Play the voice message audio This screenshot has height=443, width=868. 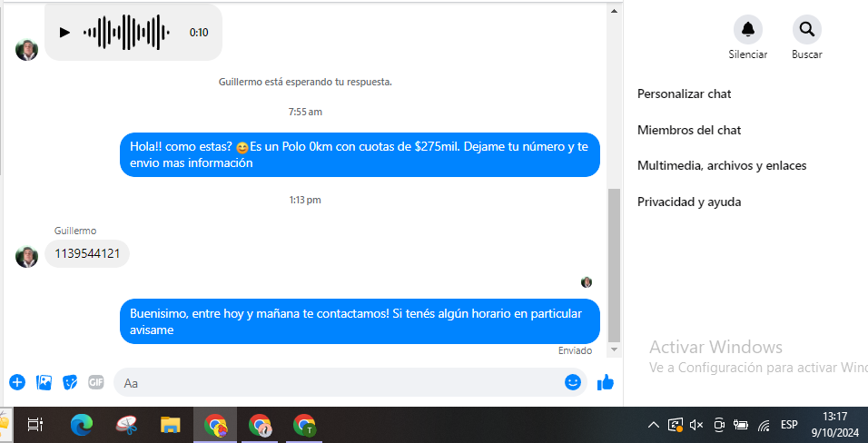tap(64, 33)
